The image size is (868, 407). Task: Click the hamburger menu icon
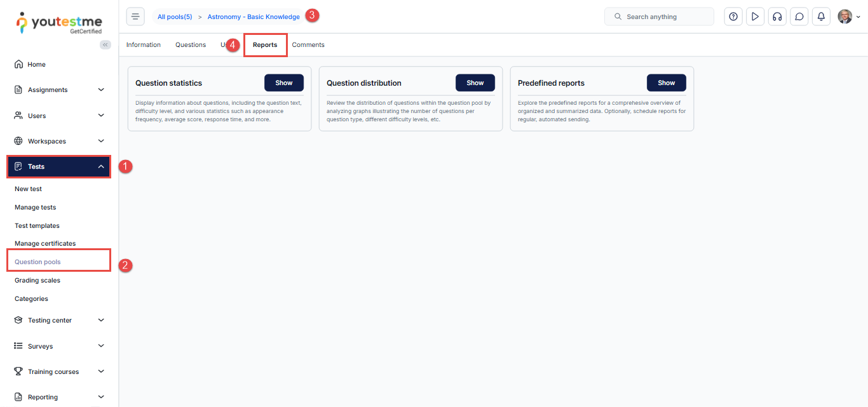135,17
